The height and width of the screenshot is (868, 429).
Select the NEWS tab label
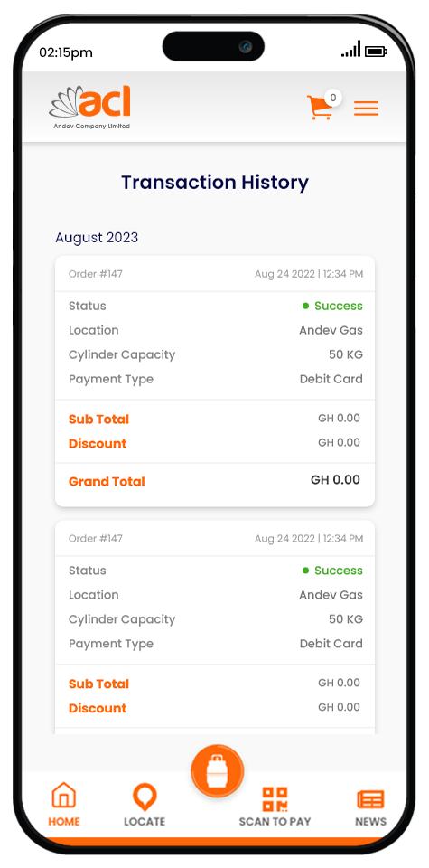pos(371,822)
